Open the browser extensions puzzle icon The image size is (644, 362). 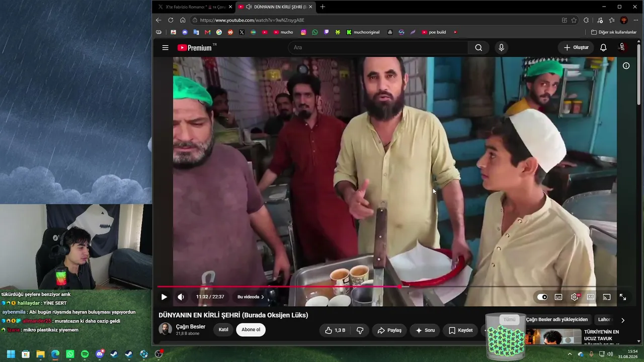(586, 20)
